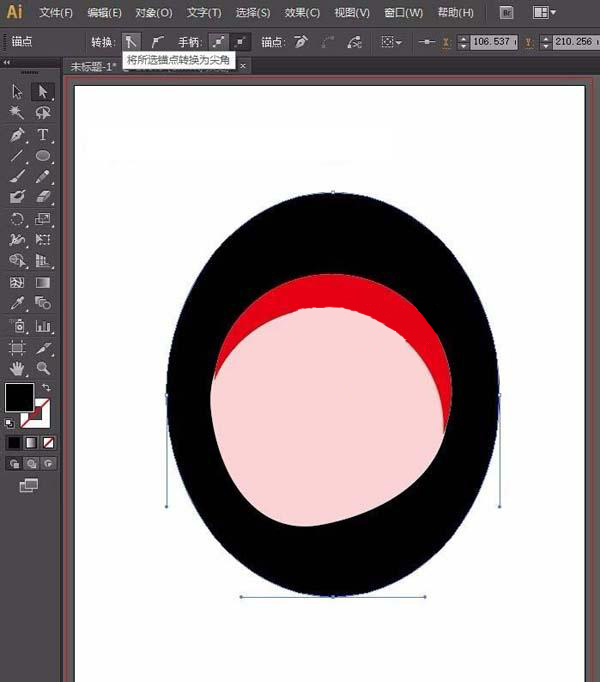
Task: Convert selected anchor points to corner
Action: 132,42
